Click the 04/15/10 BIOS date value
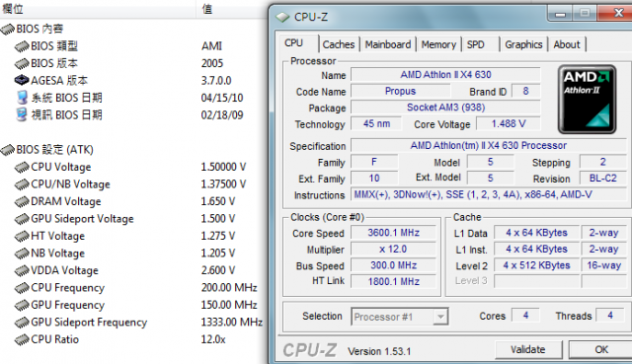This screenshot has height=364, width=632. pyautogui.click(x=222, y=98)
